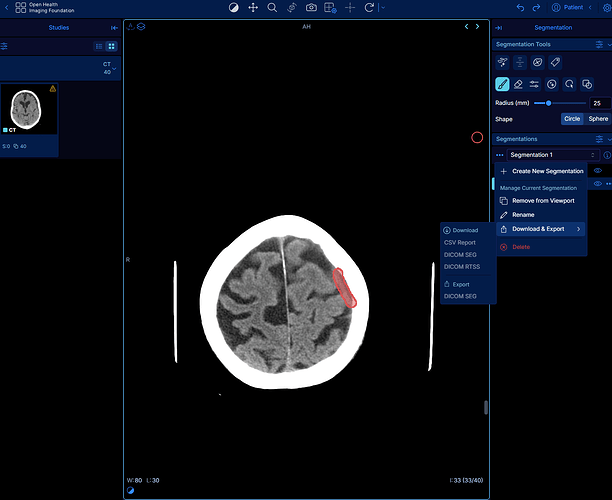Screen dimensions: 612x500
Task: Select the Zoom magnifier tool
Action: 272,7
